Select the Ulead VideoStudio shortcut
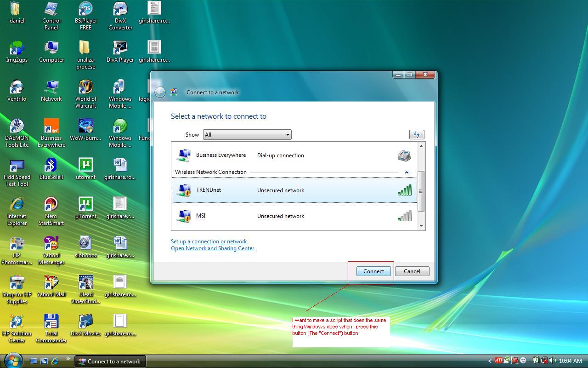 click(85, 290)
